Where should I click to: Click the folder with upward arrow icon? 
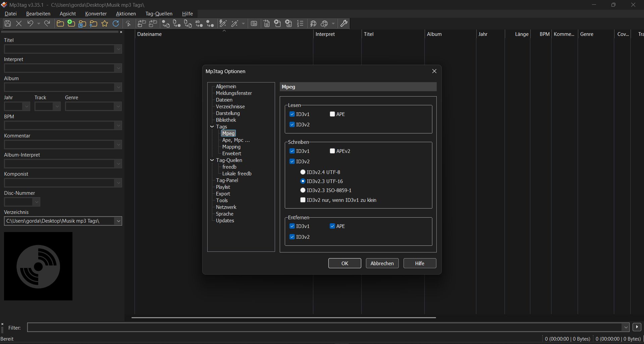coord(94,23)
